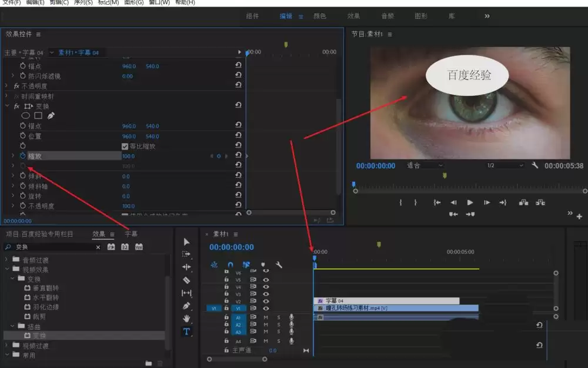Choose the Pen tool in the timeline toolbar

(186, 306)
